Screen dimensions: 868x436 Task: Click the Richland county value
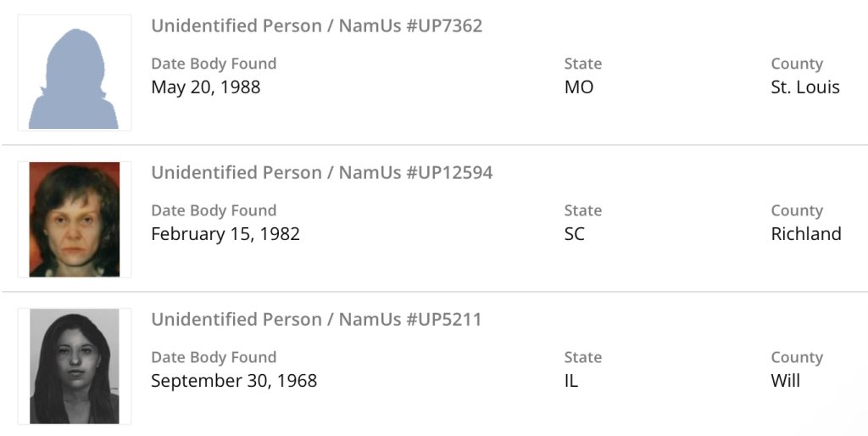click(x=806, y=233)
